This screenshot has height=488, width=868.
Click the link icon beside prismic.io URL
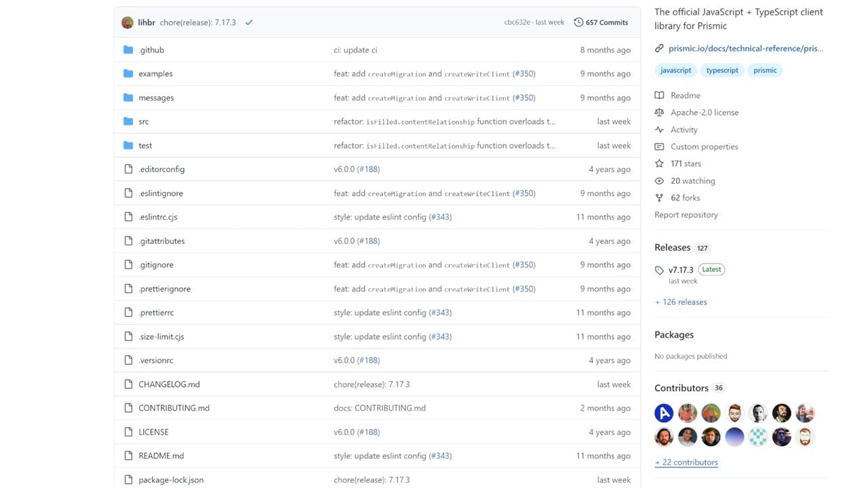point(659,48)
